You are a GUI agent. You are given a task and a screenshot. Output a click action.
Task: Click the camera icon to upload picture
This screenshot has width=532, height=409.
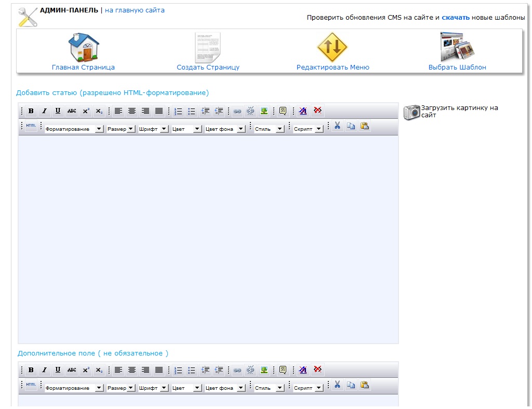pyautogui.click(x=411, y=112)
